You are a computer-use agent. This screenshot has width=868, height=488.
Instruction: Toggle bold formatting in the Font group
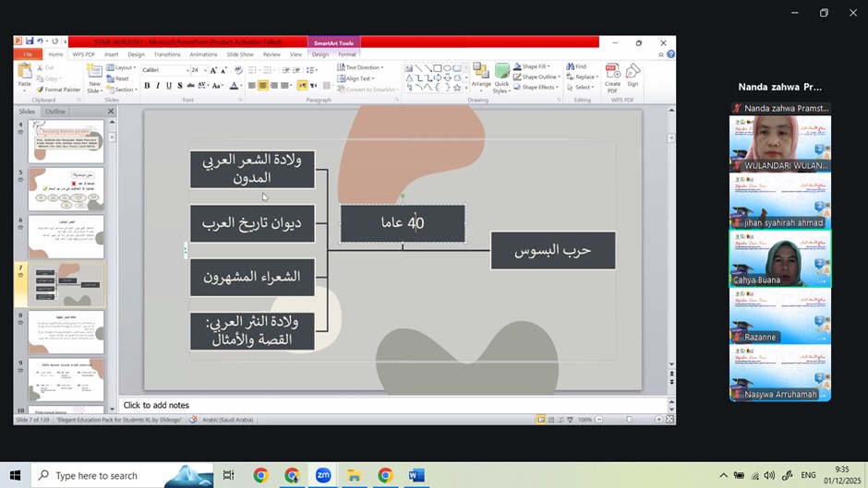pos(147,86)
